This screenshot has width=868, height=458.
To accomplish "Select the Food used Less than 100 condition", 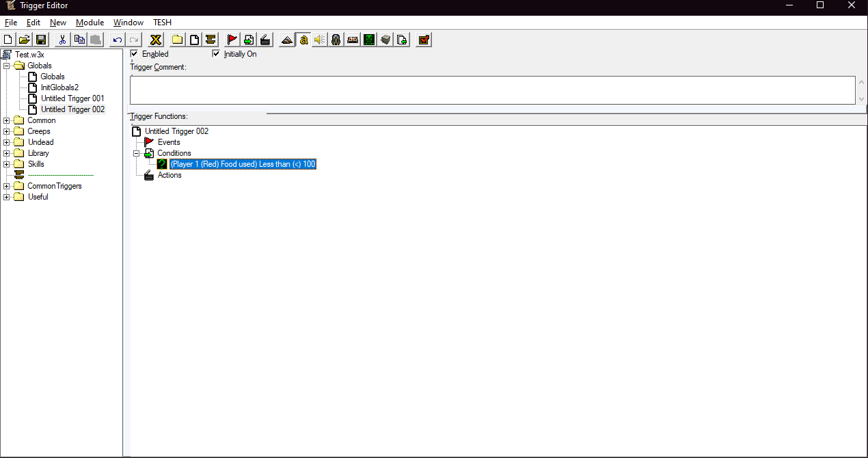I will click(243, 164).
